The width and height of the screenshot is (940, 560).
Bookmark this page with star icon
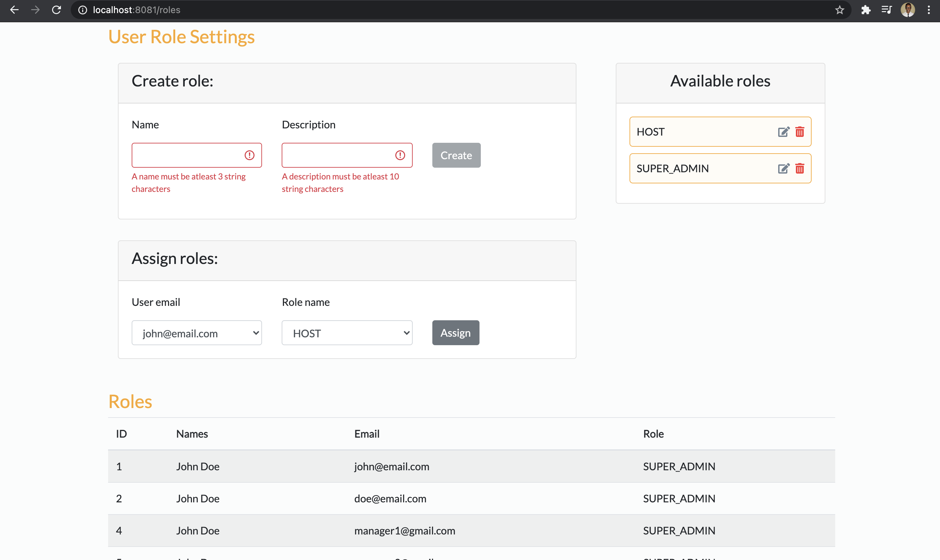[839, 10]
